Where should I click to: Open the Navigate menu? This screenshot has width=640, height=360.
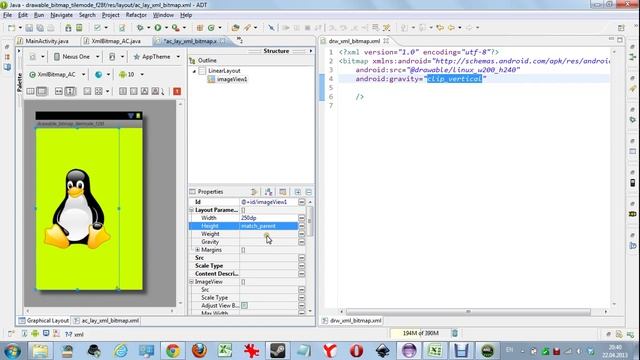tap(62, 15)
